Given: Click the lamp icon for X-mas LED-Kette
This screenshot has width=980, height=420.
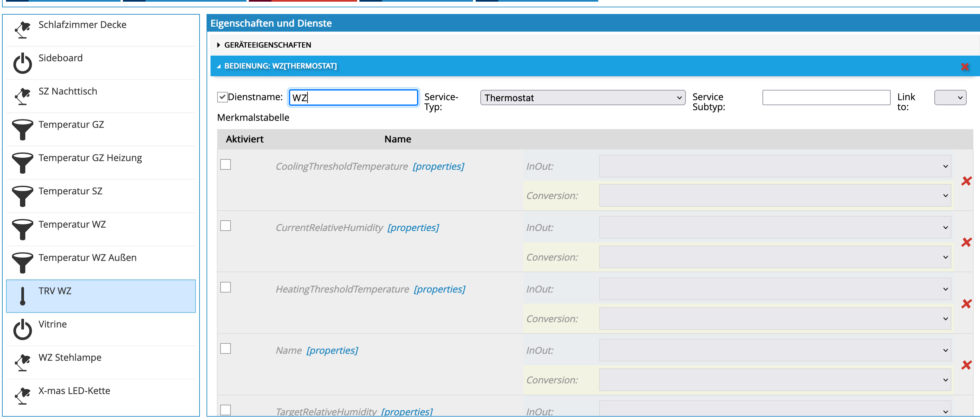Looking at the screenshot, I should coord(22,396).
